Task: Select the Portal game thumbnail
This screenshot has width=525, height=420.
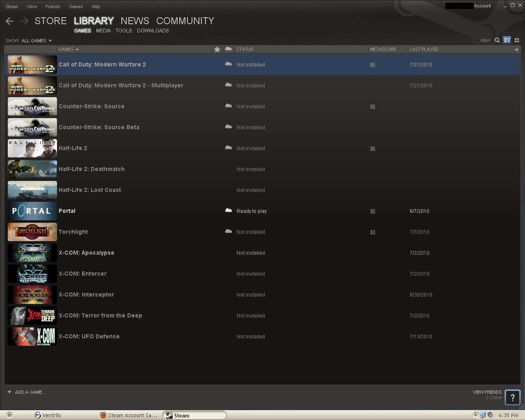Action: [32, 211]
